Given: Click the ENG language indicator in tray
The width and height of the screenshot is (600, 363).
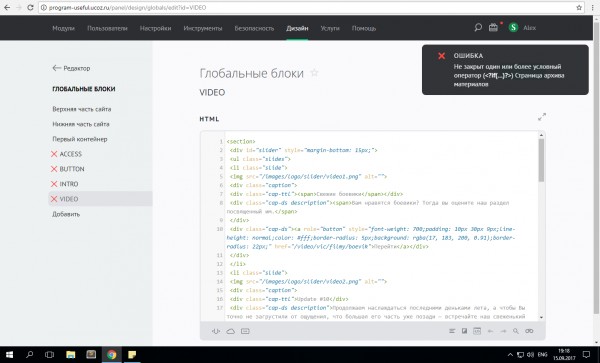Looking at the screenshot, I should coord(542,355).
